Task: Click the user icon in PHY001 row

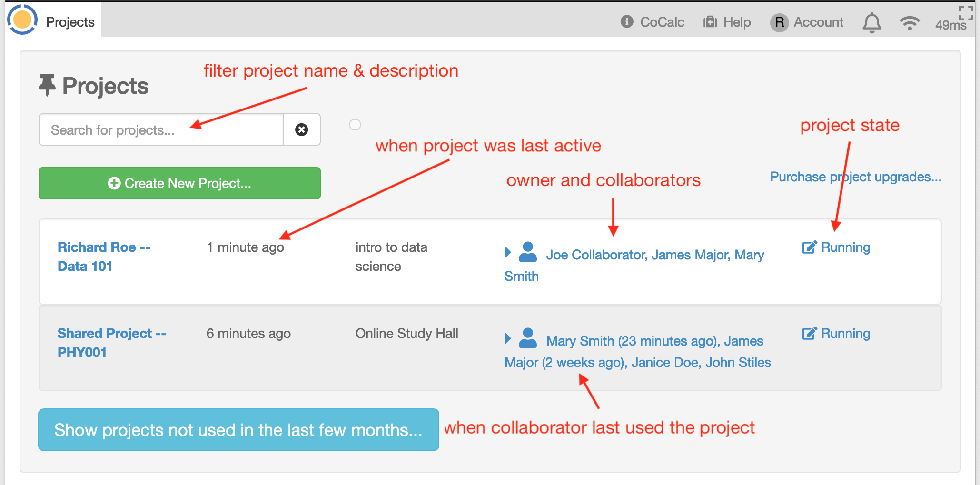Action: pyautogui.click(x=528, y=338)
